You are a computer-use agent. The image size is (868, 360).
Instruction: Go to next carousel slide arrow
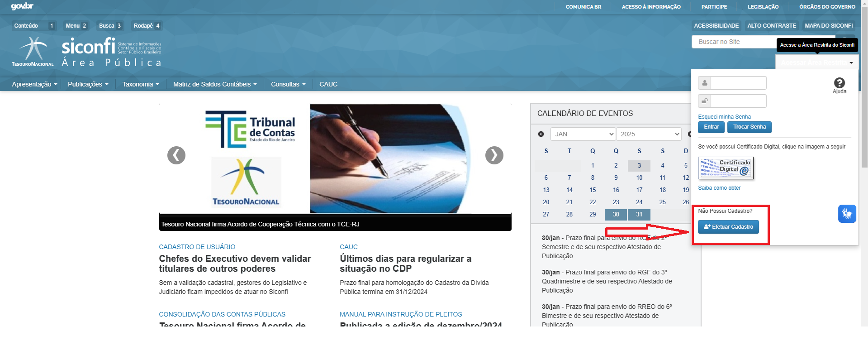[x=494, y=155]
